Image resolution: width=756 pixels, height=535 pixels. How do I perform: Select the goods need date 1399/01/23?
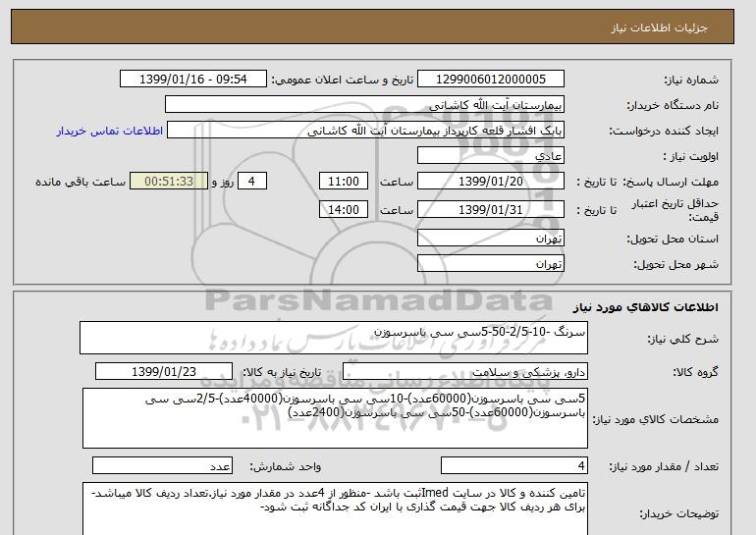pyautogui.click(x=164, y=372)
